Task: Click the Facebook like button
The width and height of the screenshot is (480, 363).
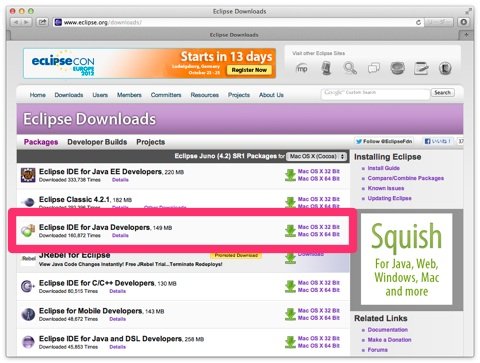Action: 438,141
